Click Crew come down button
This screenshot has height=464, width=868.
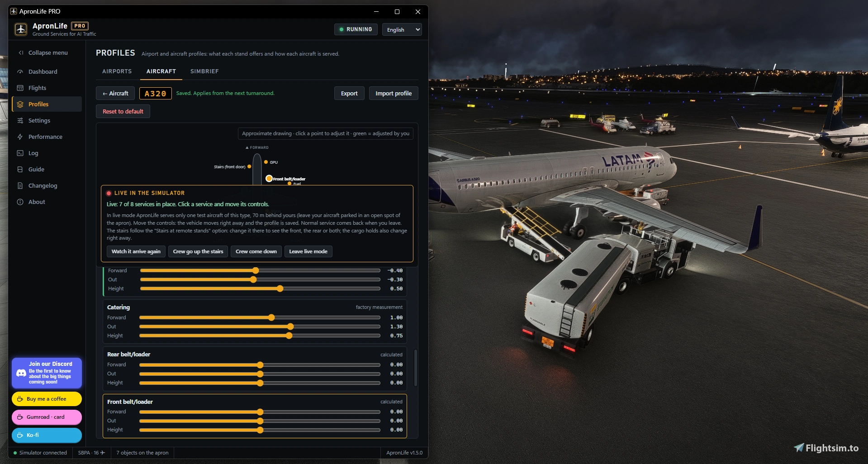(256, 251)
